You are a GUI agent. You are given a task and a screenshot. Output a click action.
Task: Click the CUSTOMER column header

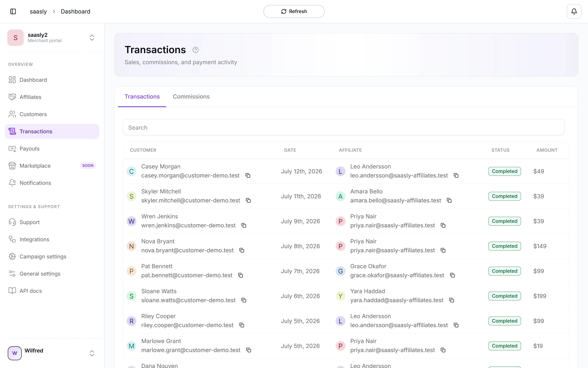tap(143, 150)
